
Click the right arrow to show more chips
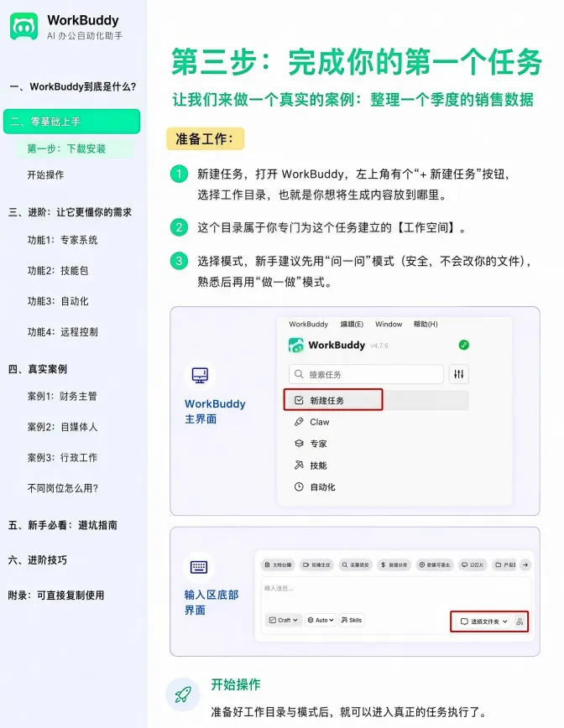(525, 565)
